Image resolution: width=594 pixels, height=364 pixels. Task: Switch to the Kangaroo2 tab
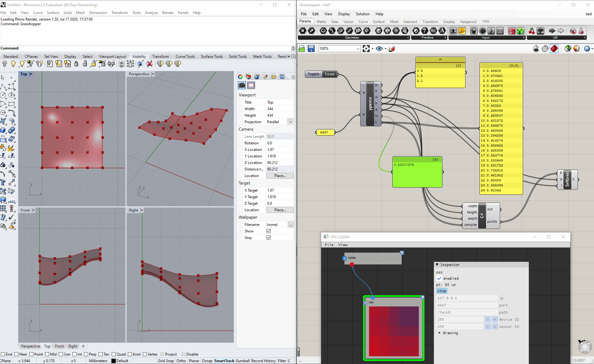468,22
